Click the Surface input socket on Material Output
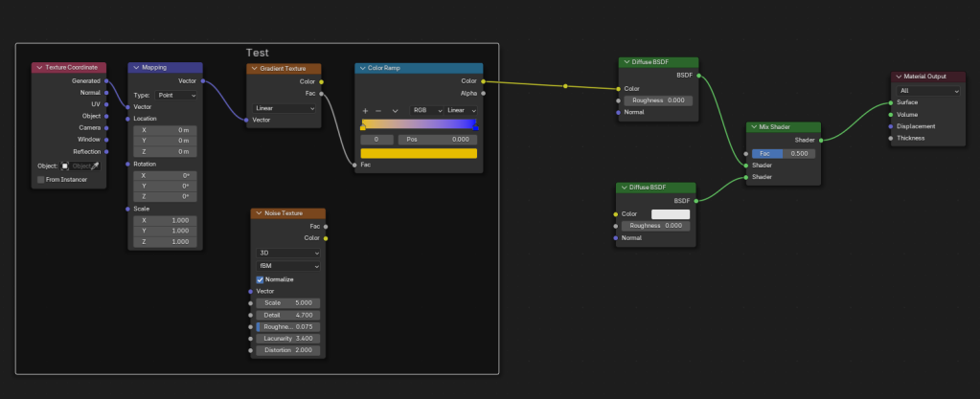980x399 pixels. point(890,102)
